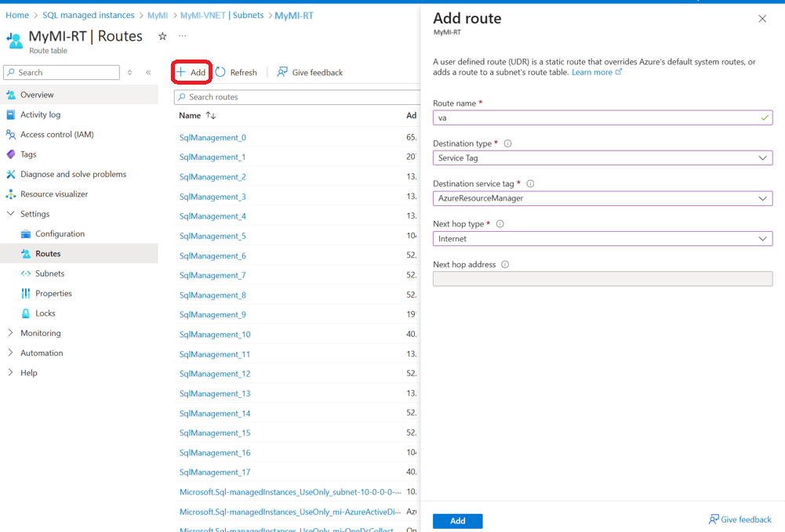Screen dimensions: 785x532
Task: Open route SqlManagement_17
Action: pos(215,472)
